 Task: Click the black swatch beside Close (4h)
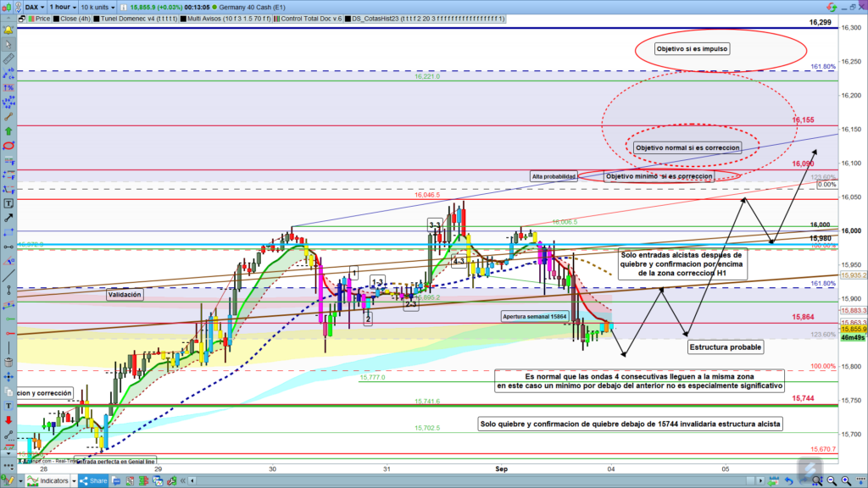(x=53, y=17)
